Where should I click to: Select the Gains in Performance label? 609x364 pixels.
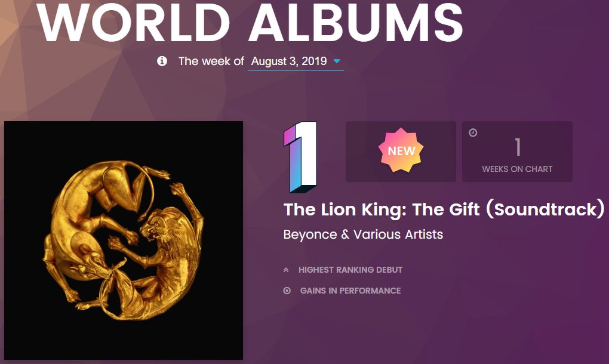[x=350, y=291]
